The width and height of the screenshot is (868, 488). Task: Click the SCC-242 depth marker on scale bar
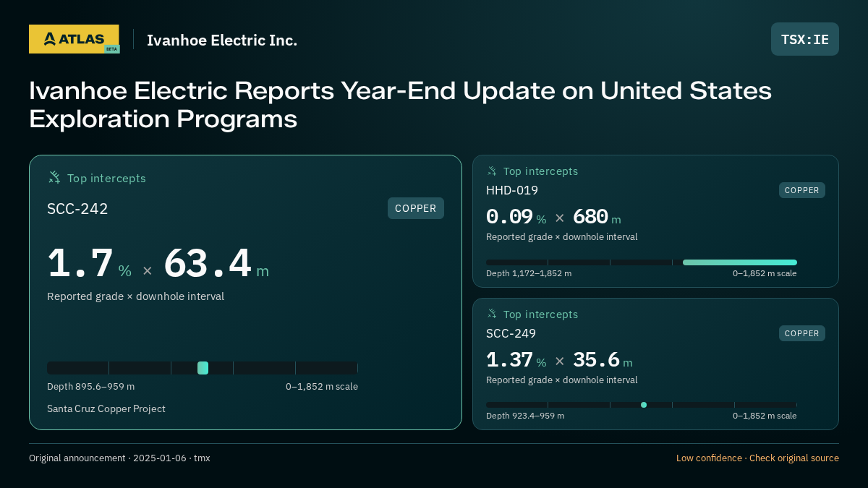(203, 368)
